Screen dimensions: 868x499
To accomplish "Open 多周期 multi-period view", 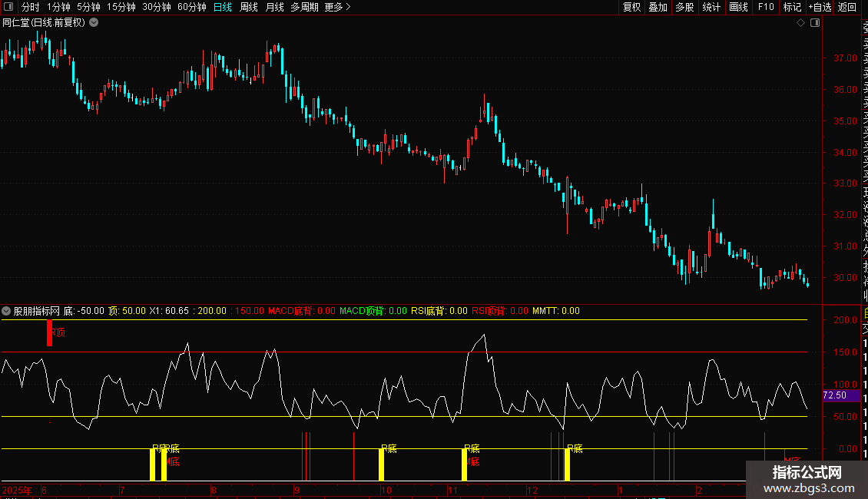I will [304, 7].
